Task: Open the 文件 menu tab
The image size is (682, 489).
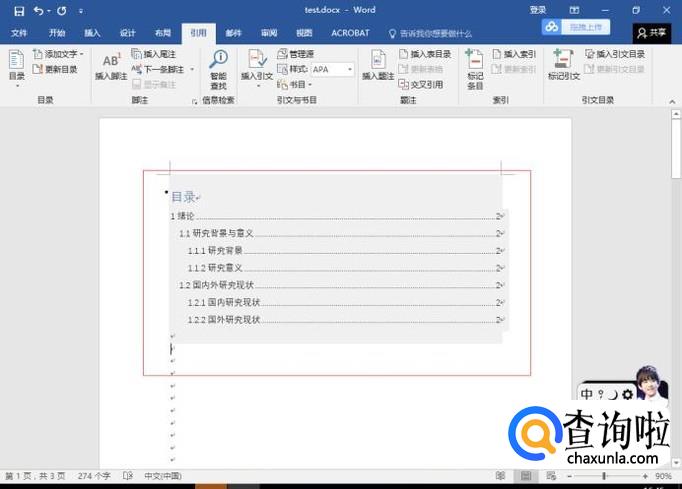Action: [19, 33]
